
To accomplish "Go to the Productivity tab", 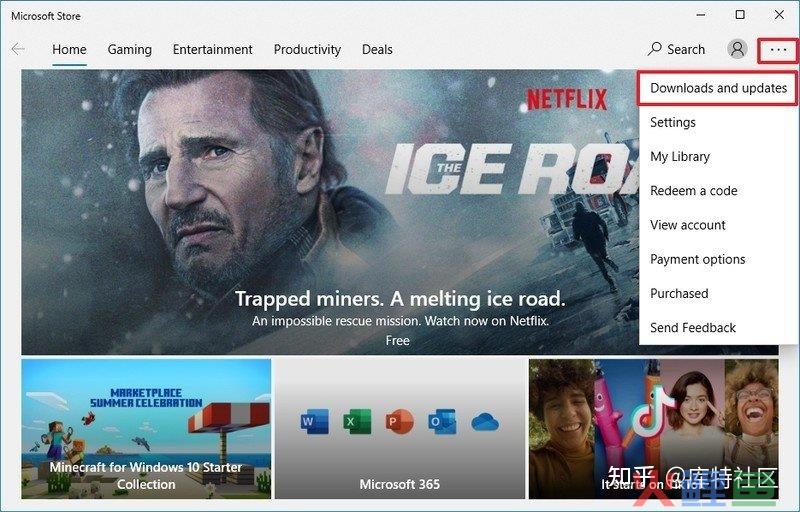I will coord(307,49).
